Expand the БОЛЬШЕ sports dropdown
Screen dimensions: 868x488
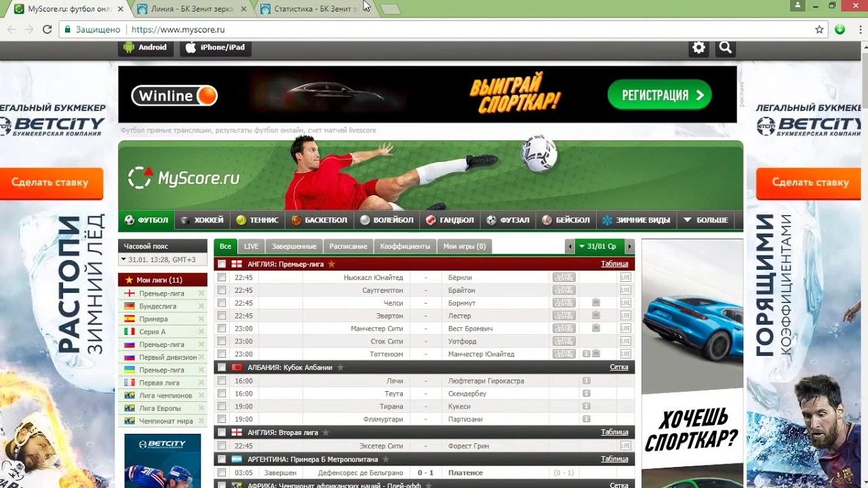point(706,220)
